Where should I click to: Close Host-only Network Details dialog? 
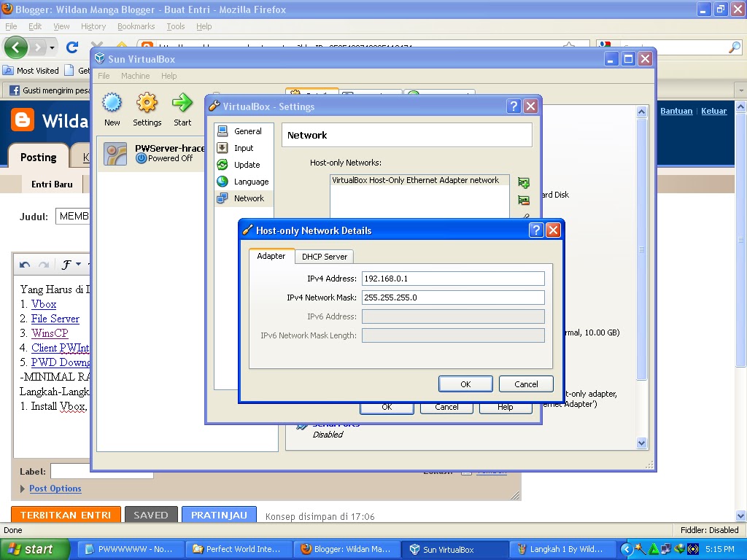coord(553,230)
